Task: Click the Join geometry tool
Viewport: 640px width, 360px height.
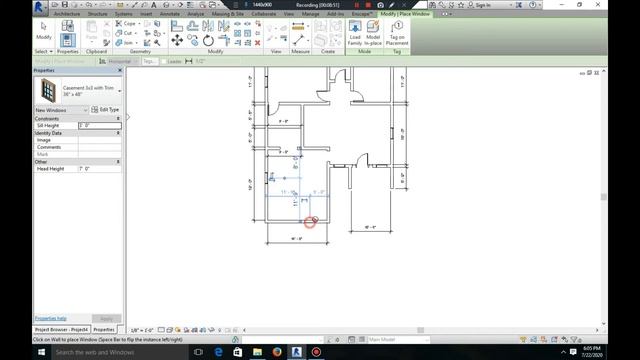Action: [124, 42]
